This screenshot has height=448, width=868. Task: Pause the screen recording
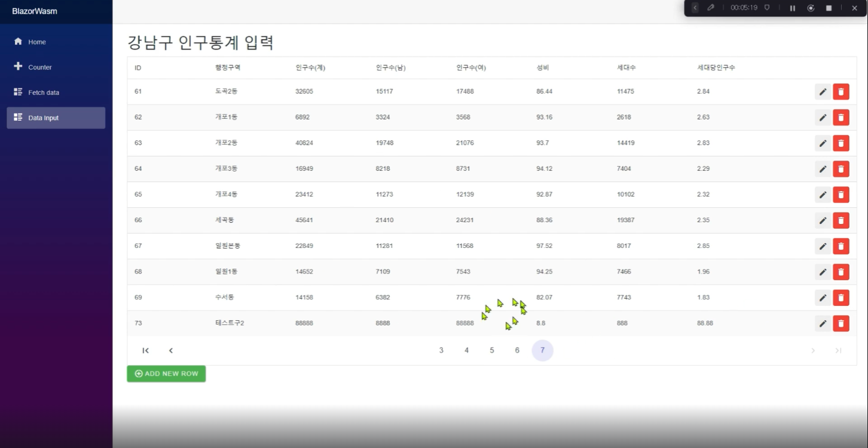coord(793,8)
